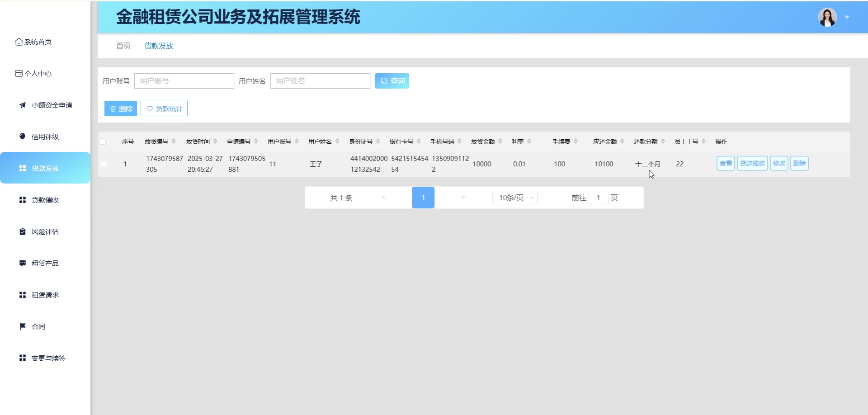868x415 pixels.
Task: Click the 信用评级 lightbulb icon
Action: (23, 137)
